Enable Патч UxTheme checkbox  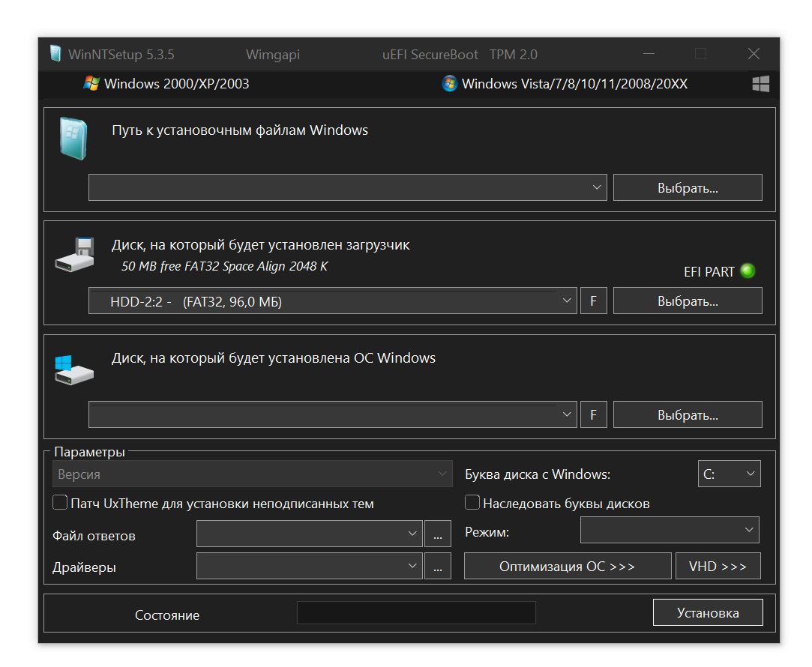coord(60,502)
